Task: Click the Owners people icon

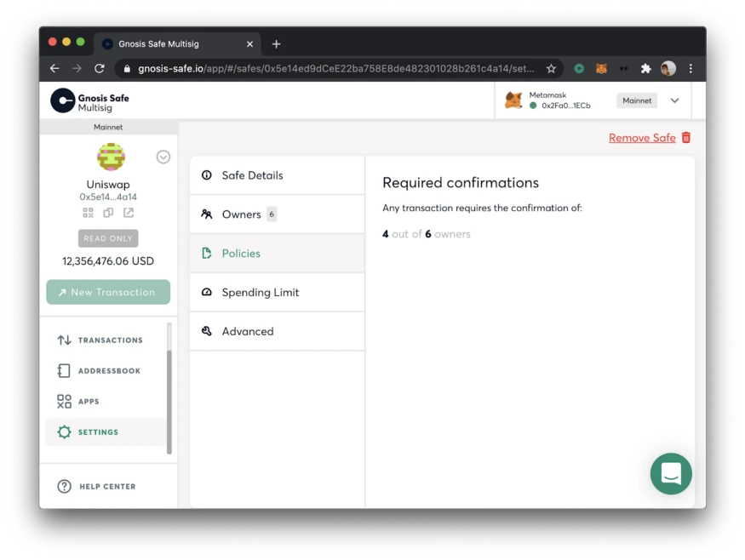Action: (207, 214)
